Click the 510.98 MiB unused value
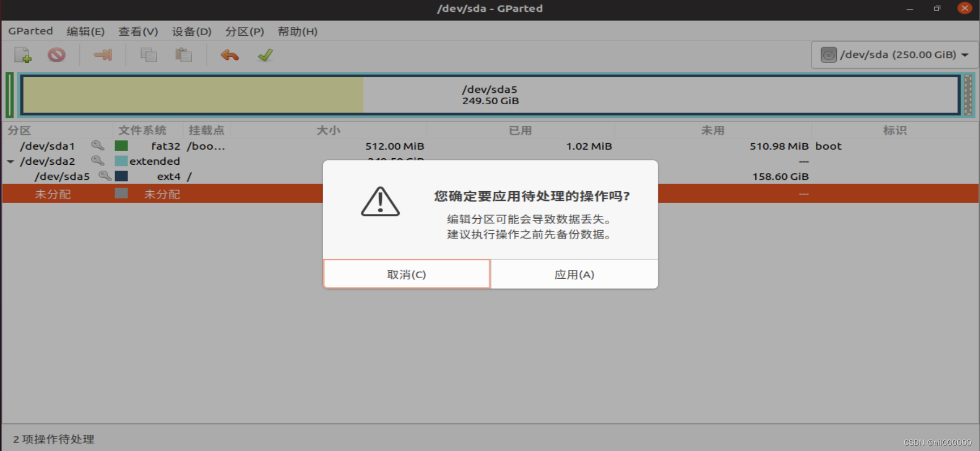 tap(779, 146)
